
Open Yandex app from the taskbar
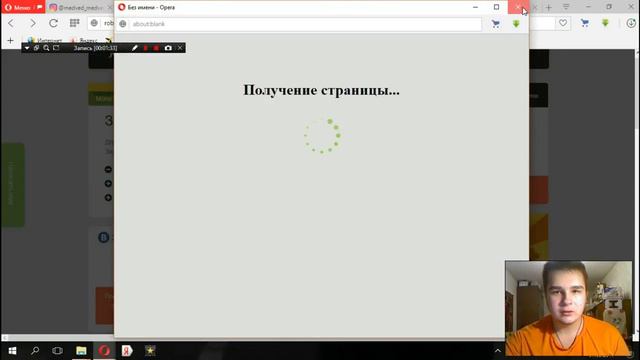click(x=127, y=351)
